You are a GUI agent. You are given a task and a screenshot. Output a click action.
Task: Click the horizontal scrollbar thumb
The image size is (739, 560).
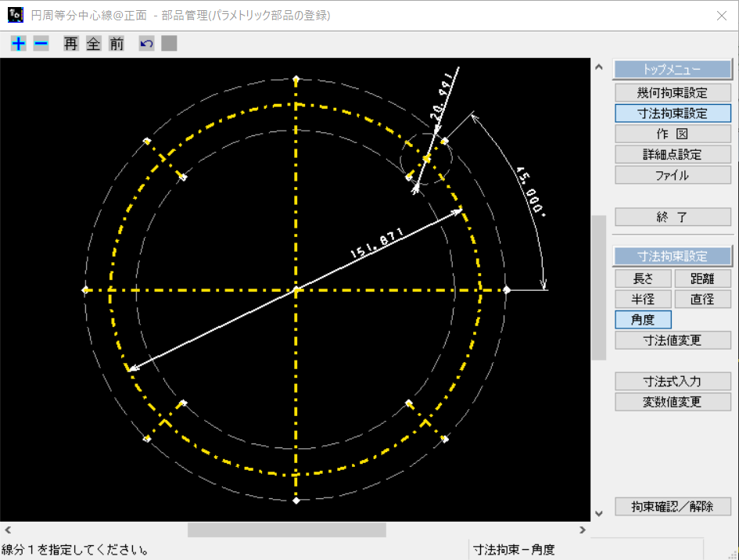[286, 529]
